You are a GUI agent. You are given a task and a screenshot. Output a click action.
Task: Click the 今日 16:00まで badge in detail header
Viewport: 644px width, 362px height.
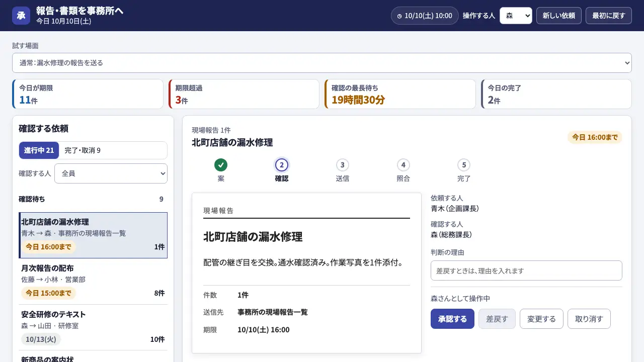pyautogui.click(x=595, y=137)
